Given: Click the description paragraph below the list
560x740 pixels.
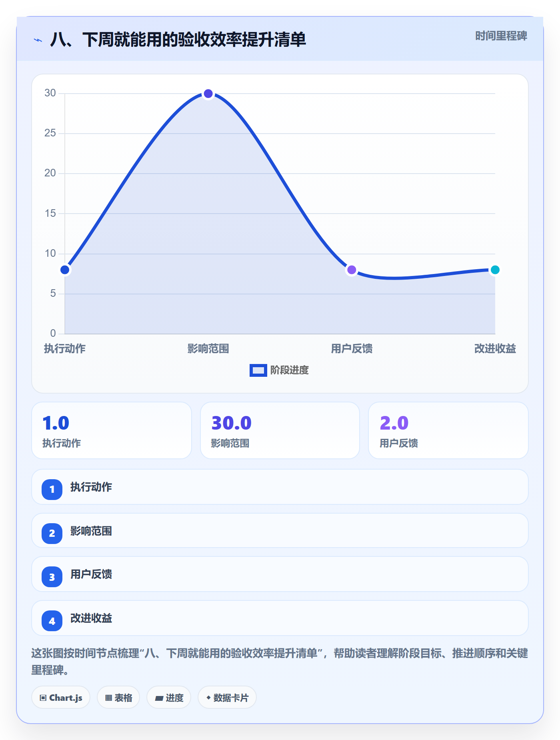Looking at the screenshot, I should tap(280, 662).
